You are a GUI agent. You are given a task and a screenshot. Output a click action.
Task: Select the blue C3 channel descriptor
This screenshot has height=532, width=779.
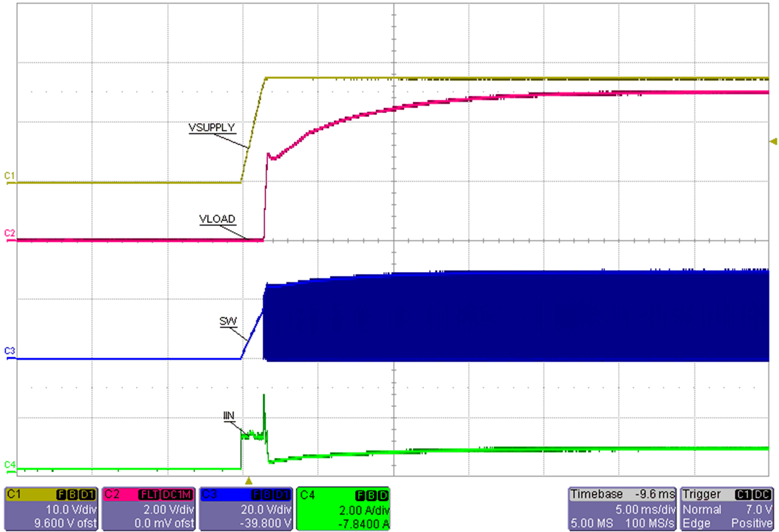(x=246, y=509)
